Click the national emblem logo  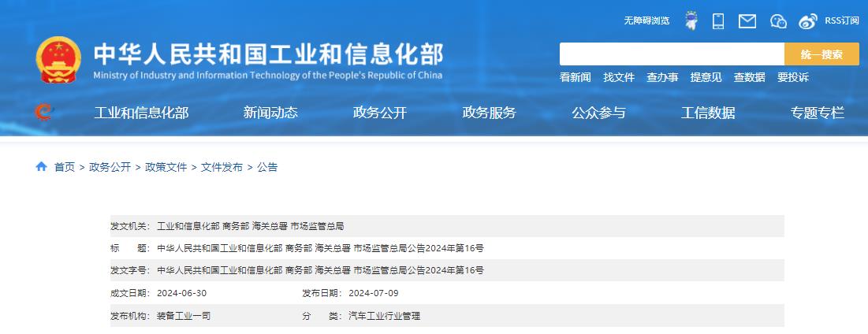tap(58, 60)
